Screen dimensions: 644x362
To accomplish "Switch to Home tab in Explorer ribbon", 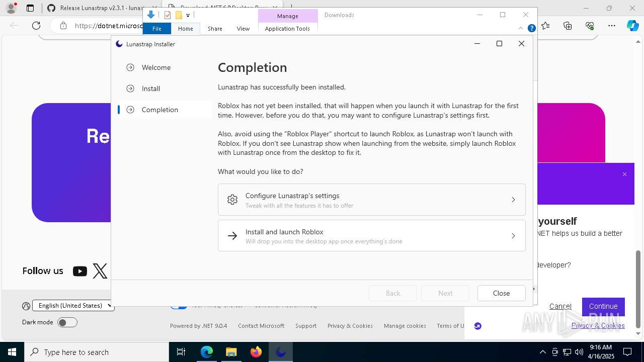I will [x=185, y=29].
